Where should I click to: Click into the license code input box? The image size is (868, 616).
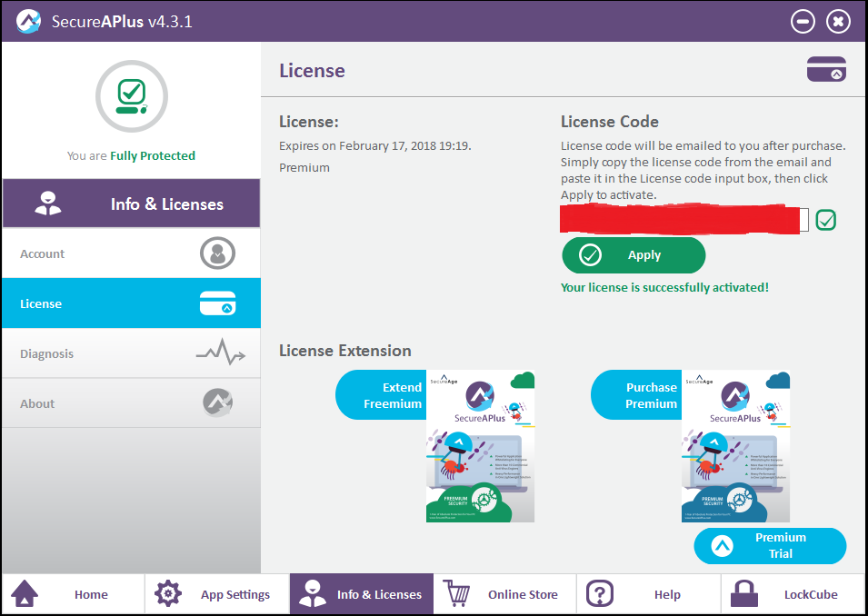pyautogui.click(x=684, y=220)
